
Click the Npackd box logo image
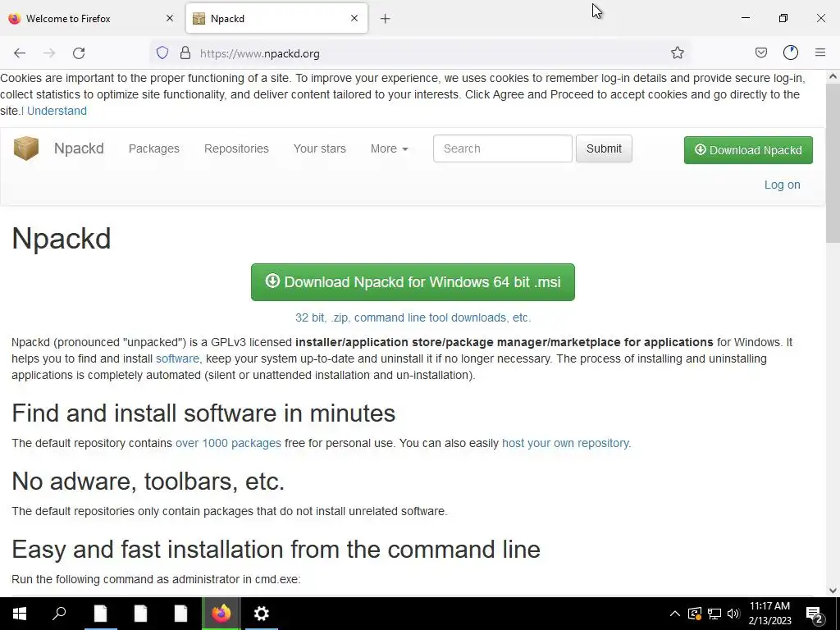26,148
